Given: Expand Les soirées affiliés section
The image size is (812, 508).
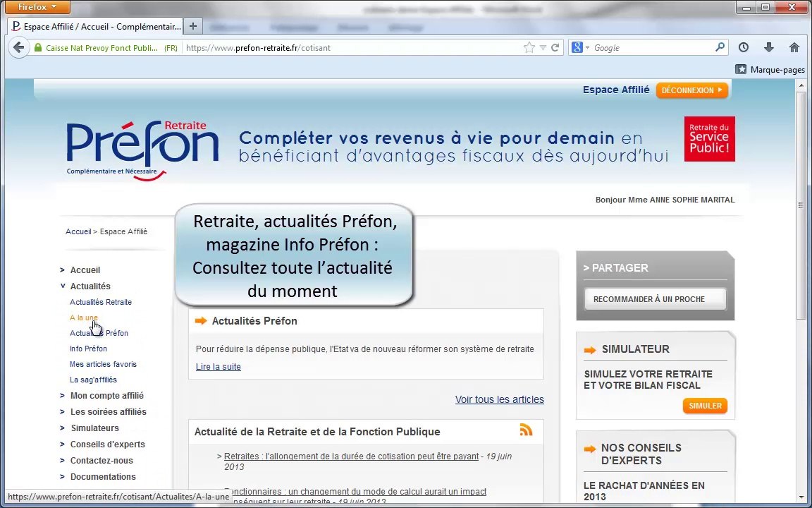Looking at the screenshot, I should (x=109, y=412).
